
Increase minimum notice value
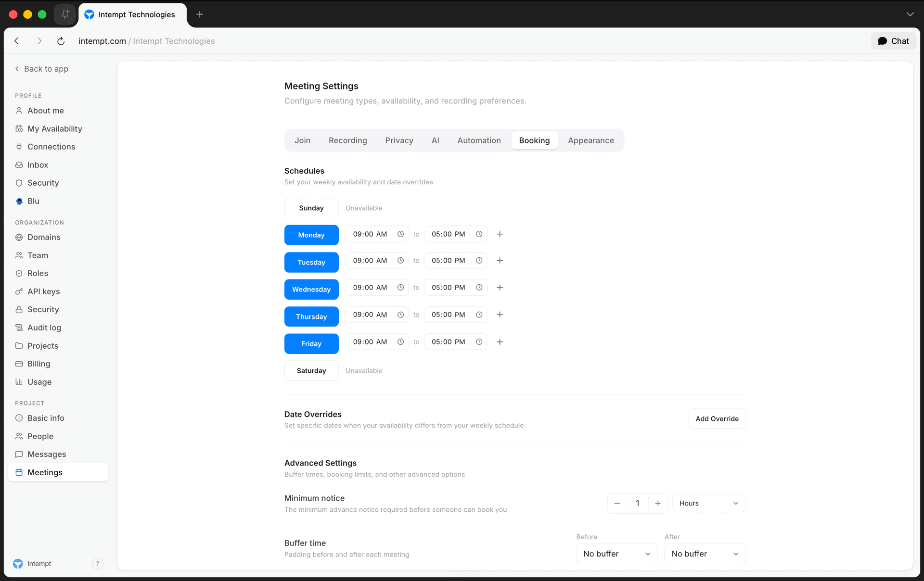pyautogui.click(x=658, y=504)
